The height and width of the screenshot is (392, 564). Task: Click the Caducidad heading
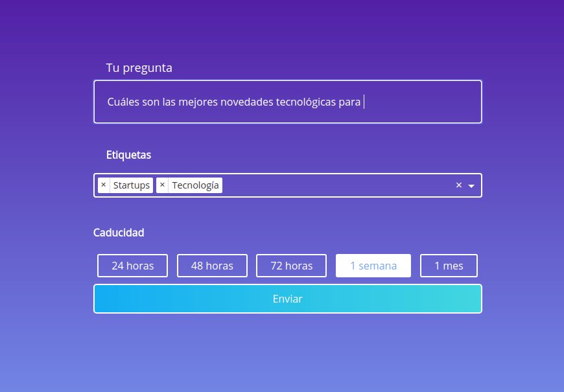pos(119,232)
